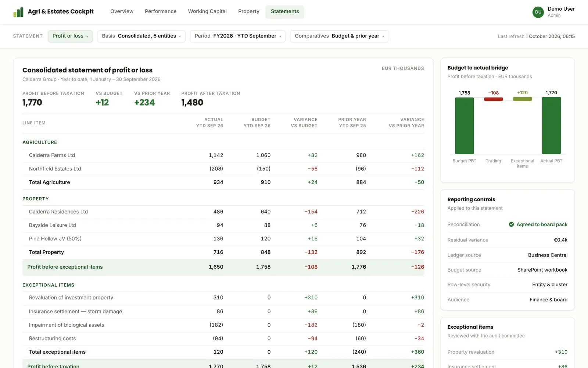Click the Agri & Estates Cockpit logo icon
588x368 pixels.
[18, 12]
